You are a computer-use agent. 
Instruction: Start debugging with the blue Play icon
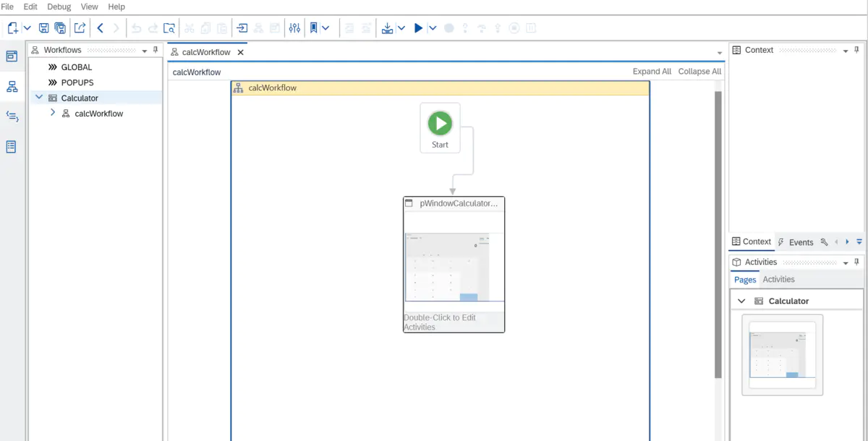(418, 28)
